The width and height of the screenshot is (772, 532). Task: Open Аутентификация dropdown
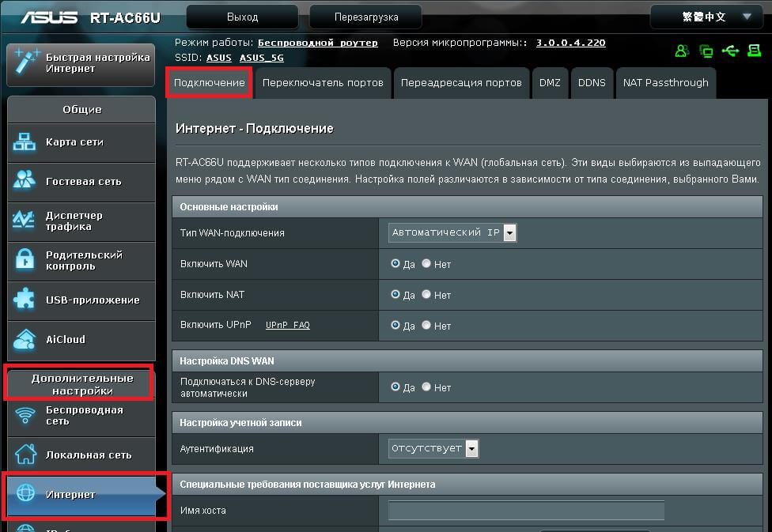tap(433, 448)
